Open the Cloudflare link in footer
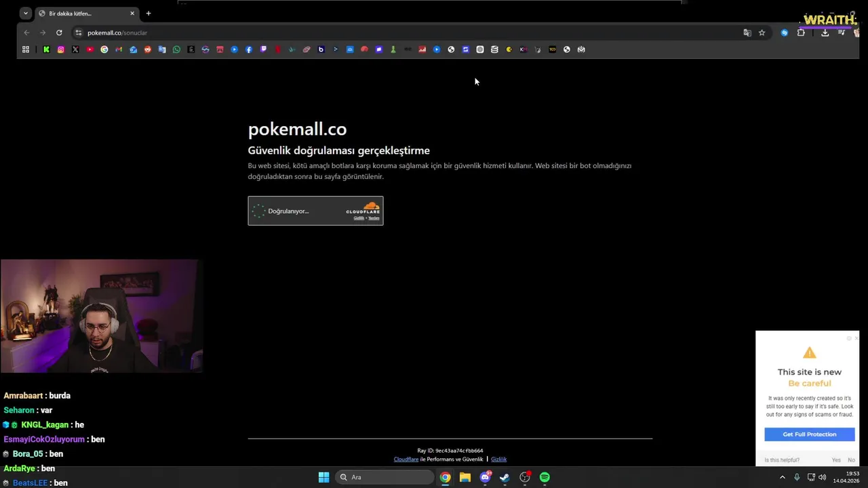Image resolution: width=868 pixels, height=488 pixels. 406,460
